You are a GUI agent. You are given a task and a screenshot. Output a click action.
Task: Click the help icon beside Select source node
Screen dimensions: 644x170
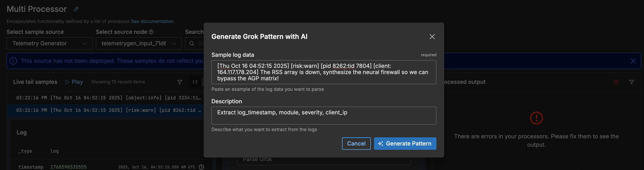151,32
